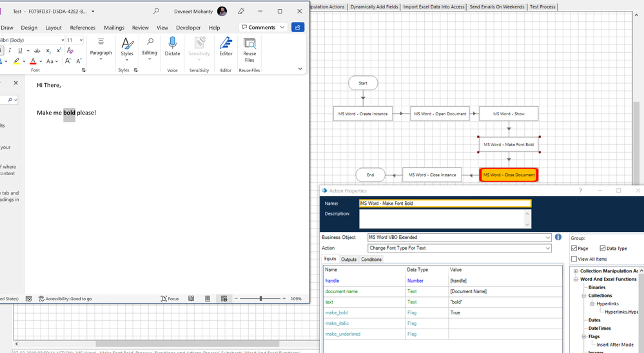Open the Editing magnifier group in Word
This screenshot has width=644, height=353.
(150, 48)
